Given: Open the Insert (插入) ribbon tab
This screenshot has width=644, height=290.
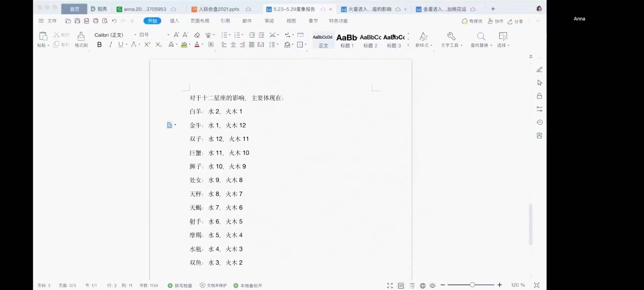Looking at the screenshot, I should (174, 21).
